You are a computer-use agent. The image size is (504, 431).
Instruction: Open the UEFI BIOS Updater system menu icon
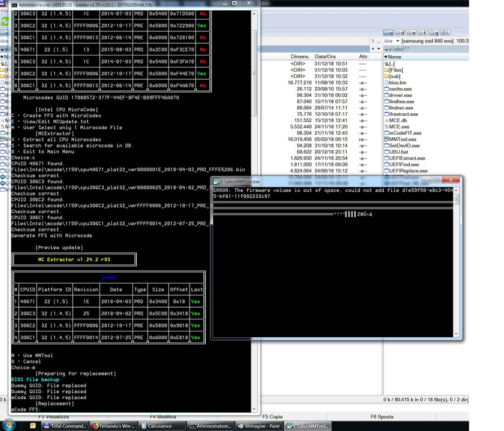point(14,5)
